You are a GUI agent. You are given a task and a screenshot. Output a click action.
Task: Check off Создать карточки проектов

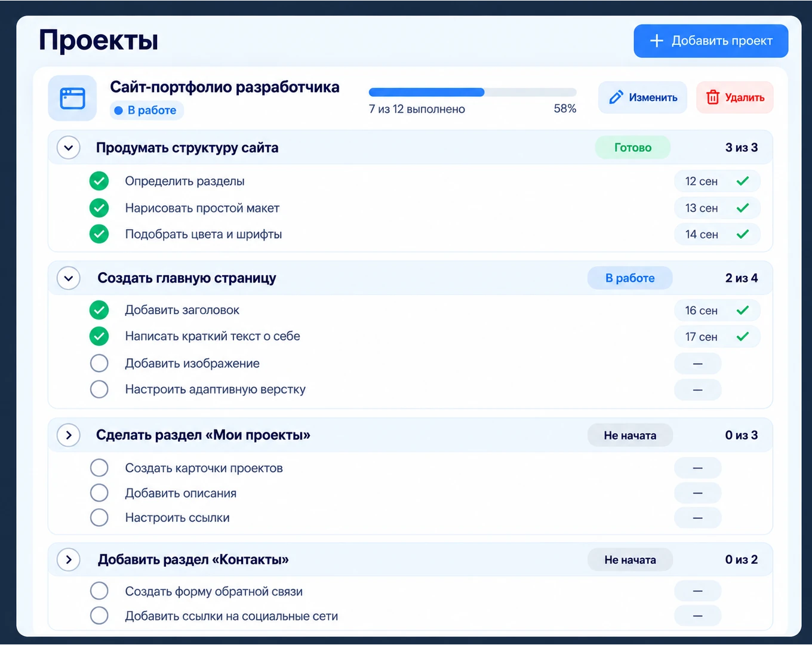[x=99, y=468]
